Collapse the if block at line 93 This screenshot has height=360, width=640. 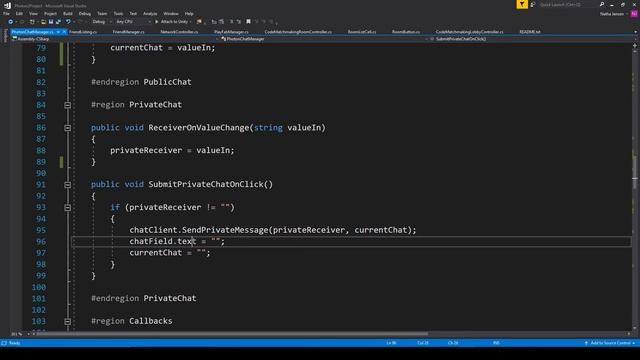click(68, 207)
